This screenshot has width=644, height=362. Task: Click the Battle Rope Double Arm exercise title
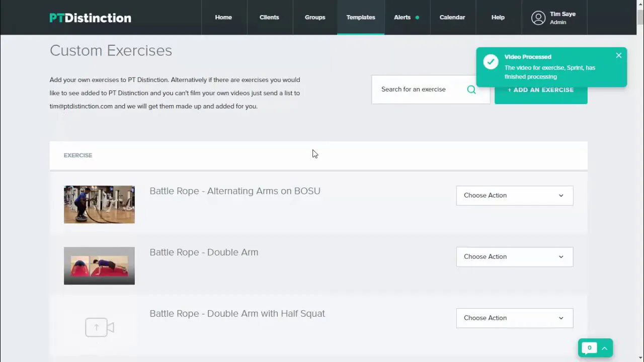pos(204,252)
